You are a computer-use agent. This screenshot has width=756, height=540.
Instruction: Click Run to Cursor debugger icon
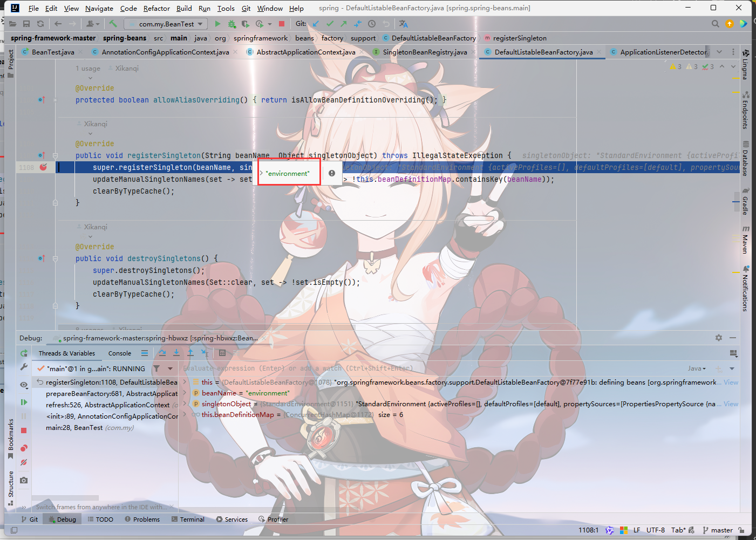coord(205,353)
